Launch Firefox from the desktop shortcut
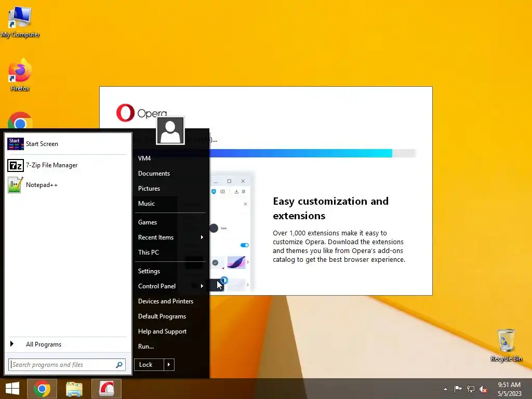Viewport: 532px width, 399px height. [20, 75]
